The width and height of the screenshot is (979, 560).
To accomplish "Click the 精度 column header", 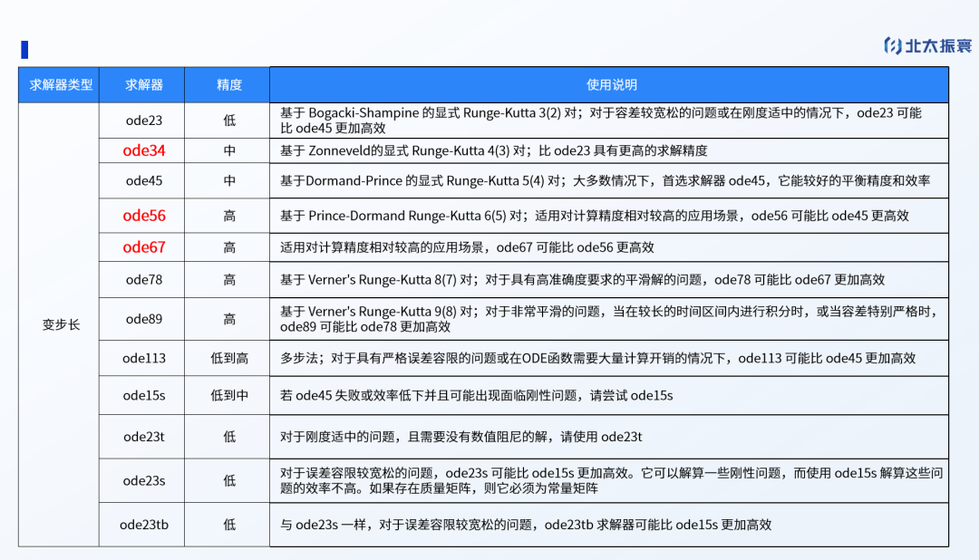I will click(229, 84).
